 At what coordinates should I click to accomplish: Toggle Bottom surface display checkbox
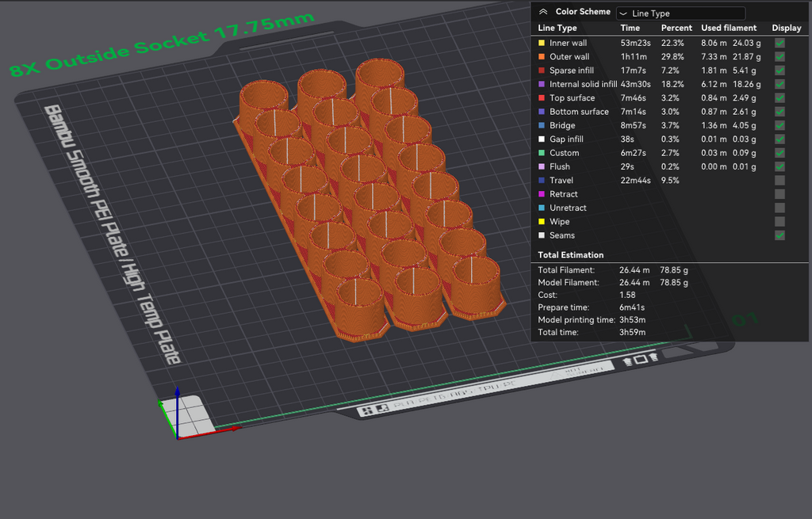(x=779, y=112)
